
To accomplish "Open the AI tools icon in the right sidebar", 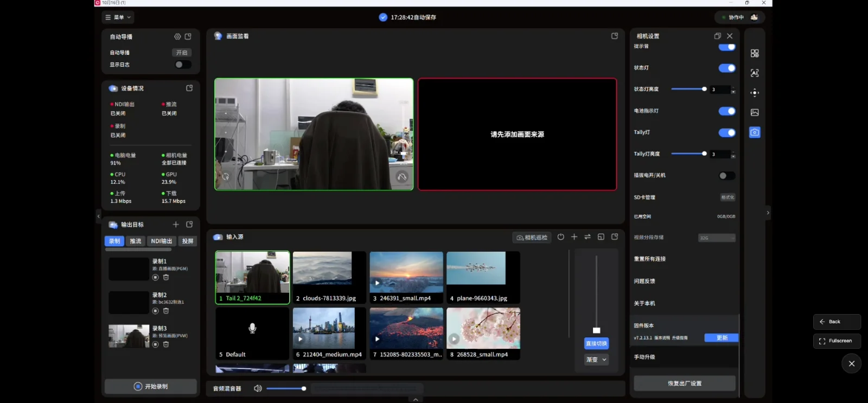I will [x=755, y=73].
